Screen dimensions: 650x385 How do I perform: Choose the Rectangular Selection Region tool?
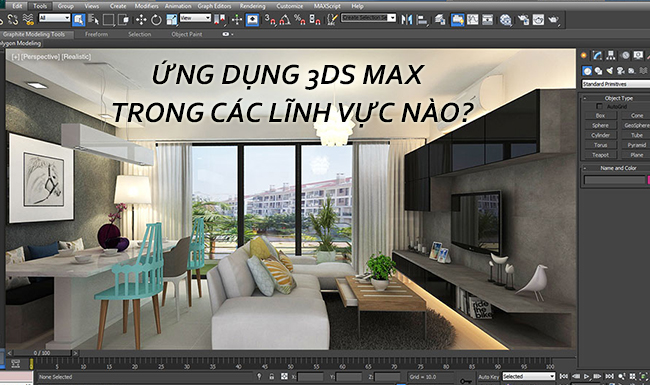click(109, 19)
